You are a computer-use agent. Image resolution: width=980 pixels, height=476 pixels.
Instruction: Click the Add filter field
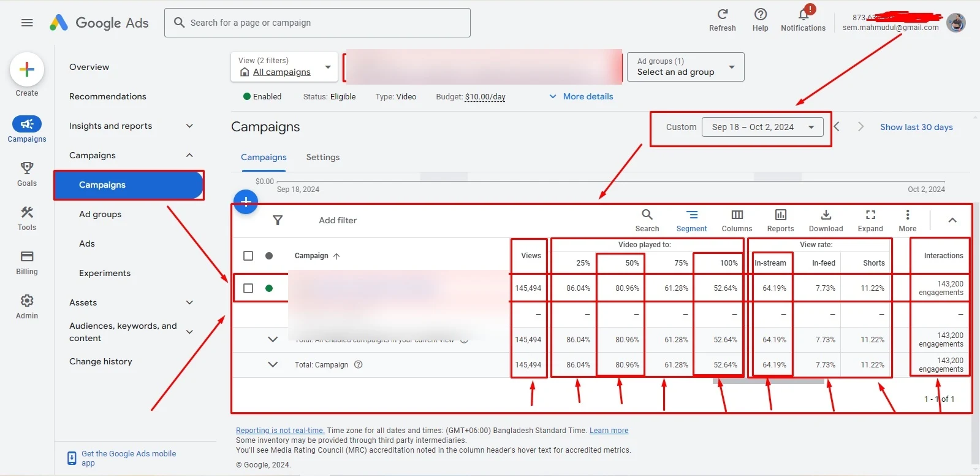338,220
